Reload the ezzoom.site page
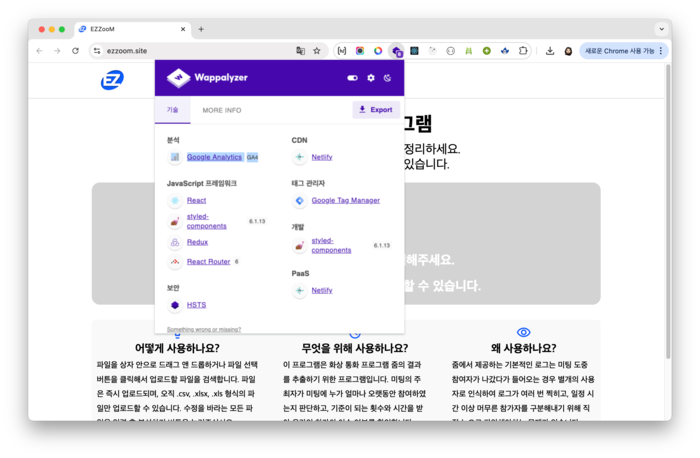Screen dimensions: 700x458 coord(75,51)
